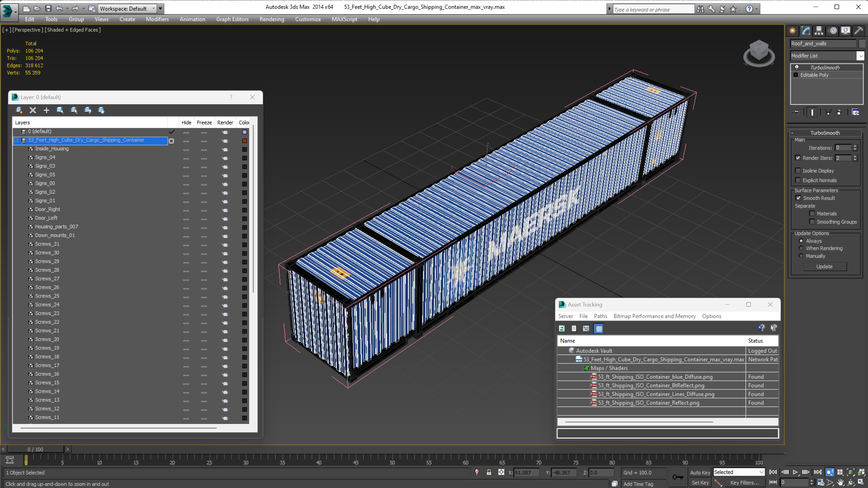Click the Pin Stack icon below modifier stack
868x488 pixels.
[796, 112]
